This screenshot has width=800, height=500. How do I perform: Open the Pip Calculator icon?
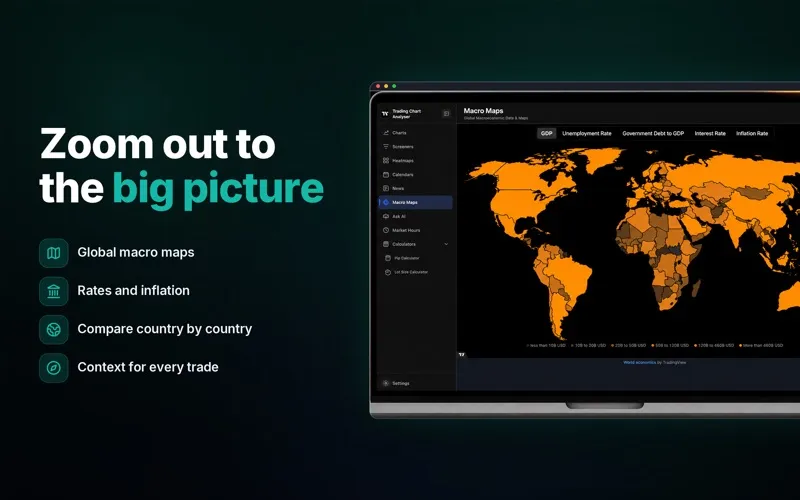coord(388,258)
